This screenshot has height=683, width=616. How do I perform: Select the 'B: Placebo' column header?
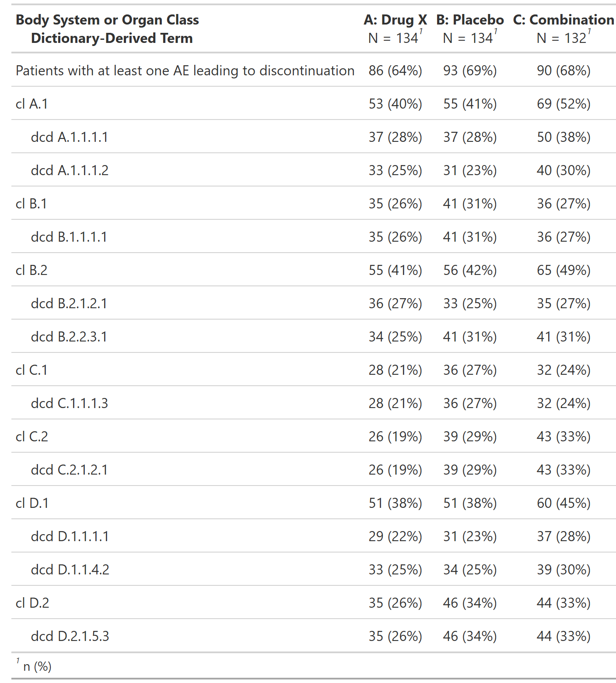tap(470, 20)
